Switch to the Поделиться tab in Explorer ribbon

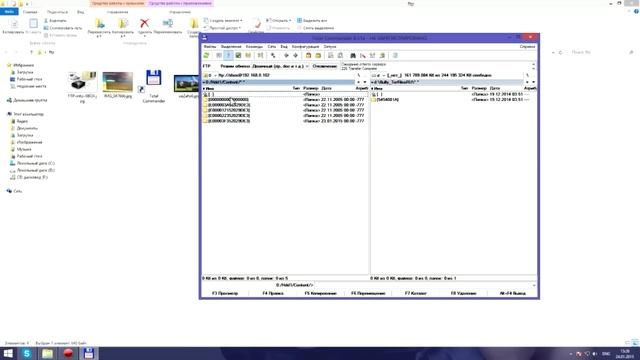(57, 12)
